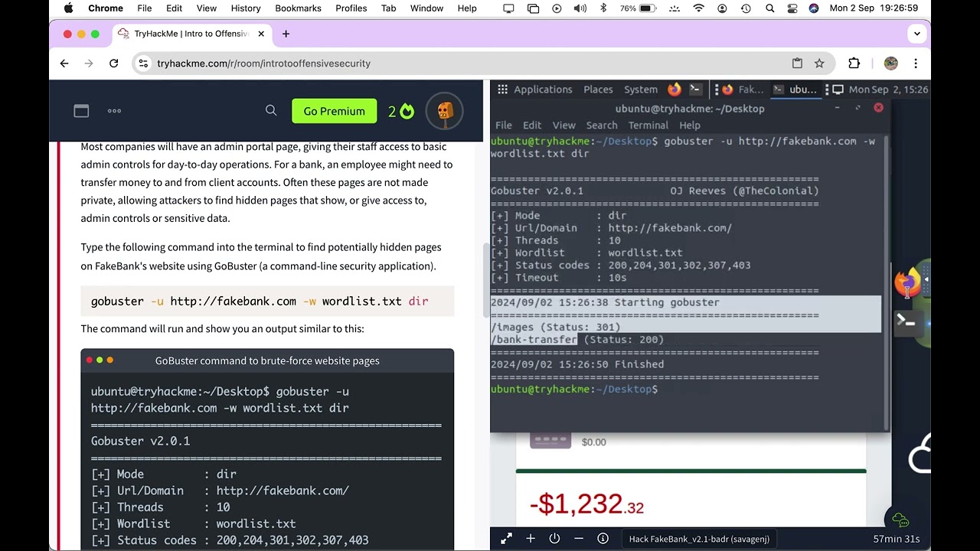Open the TryHackMe dashboard window icon
The image size is (980, 551).
click(81, 111)
